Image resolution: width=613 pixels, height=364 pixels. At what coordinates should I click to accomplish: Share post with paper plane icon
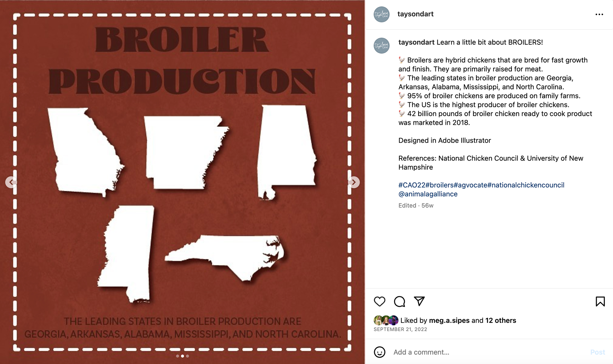click(x=419, y=301)
